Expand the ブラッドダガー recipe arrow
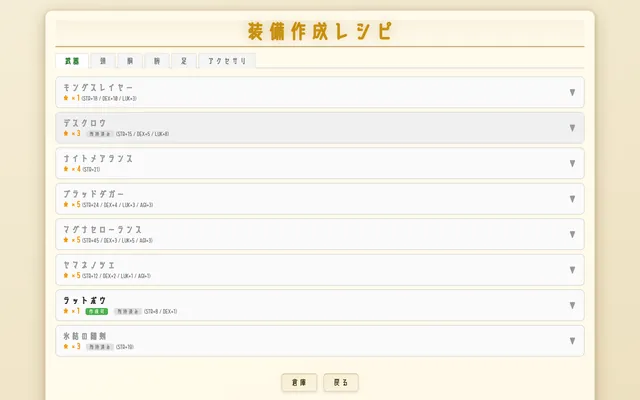The width and height of the screenshot is (640, 400). (572, 199)
